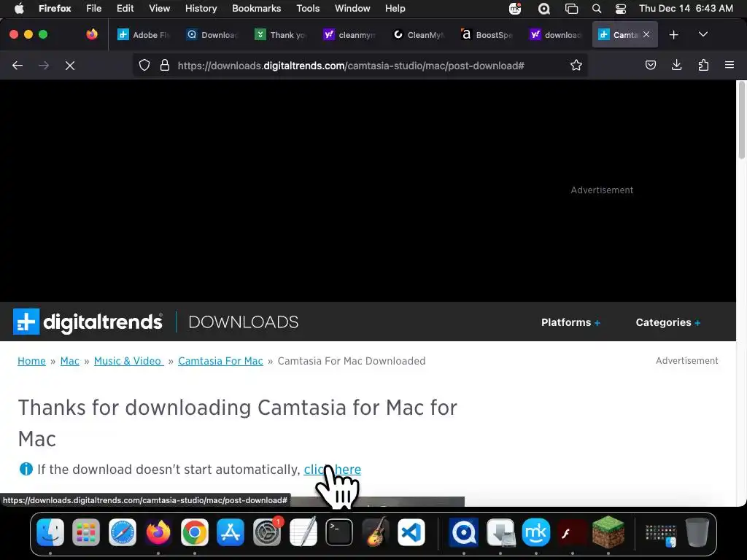Screen dimensions: 747x560
Task: Click the MacKeeper menu bar icon
Action: pos(515,8)
